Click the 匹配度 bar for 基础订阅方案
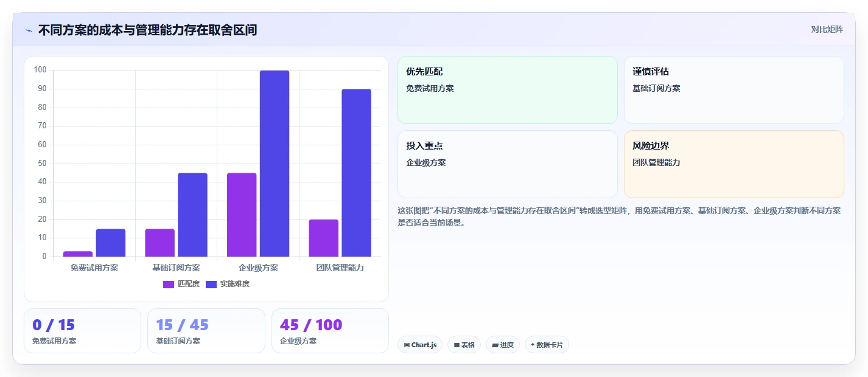Image resolution: width=868 pixels, height=377 pixels. tap(160, 243)
